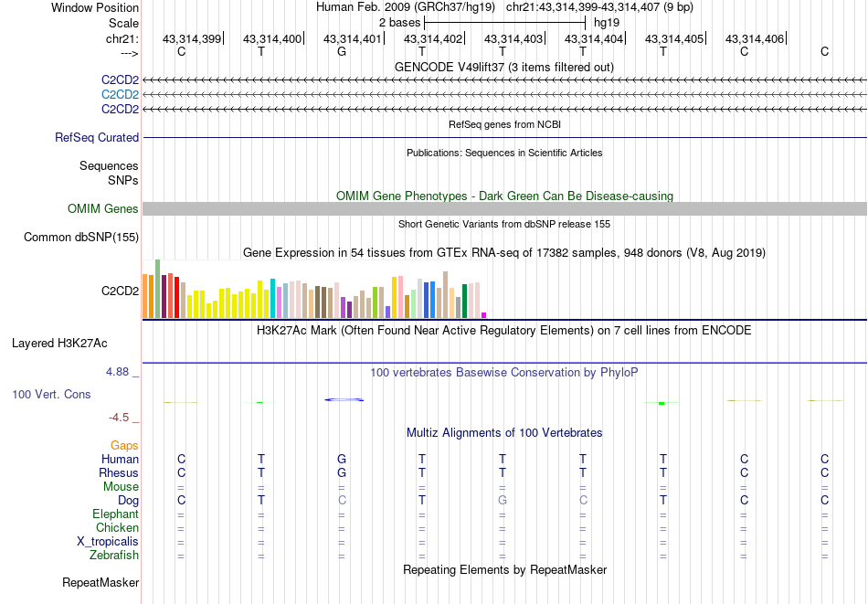Image resolution: width=868 pixels, height=604 pixels.
Task: Open RefSeq Curated track label
Action: click(x=96, y=137)
